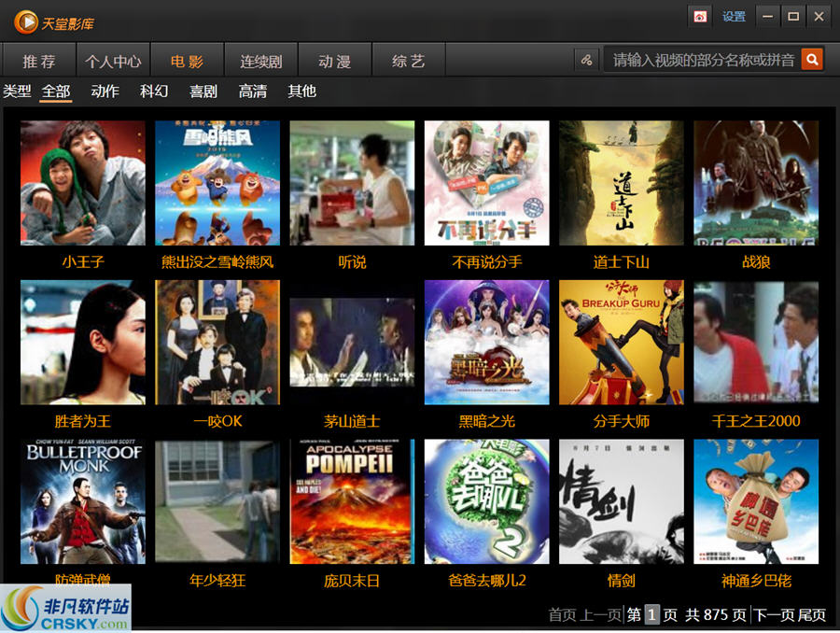840x633 pixels.
Task: Close the 天堂影库 window
Action: [x=819, y=17]
